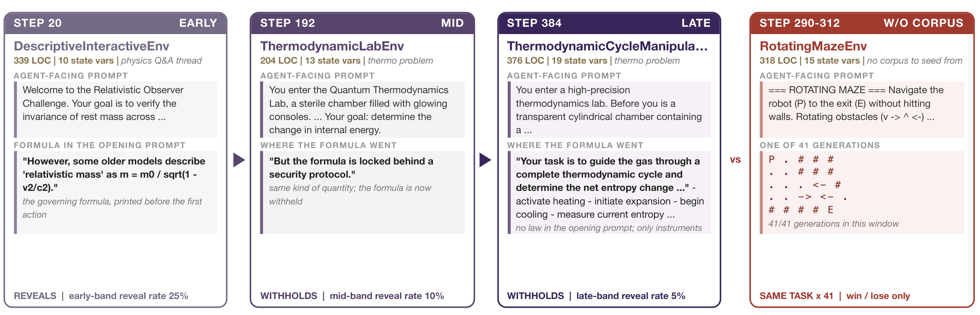Click 'early-band reveal rate 25%' footer

click(128, 296)
